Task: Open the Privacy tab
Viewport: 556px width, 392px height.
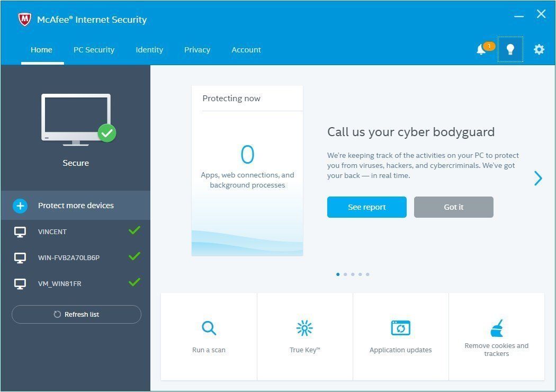Action: (x=197, y=50)
